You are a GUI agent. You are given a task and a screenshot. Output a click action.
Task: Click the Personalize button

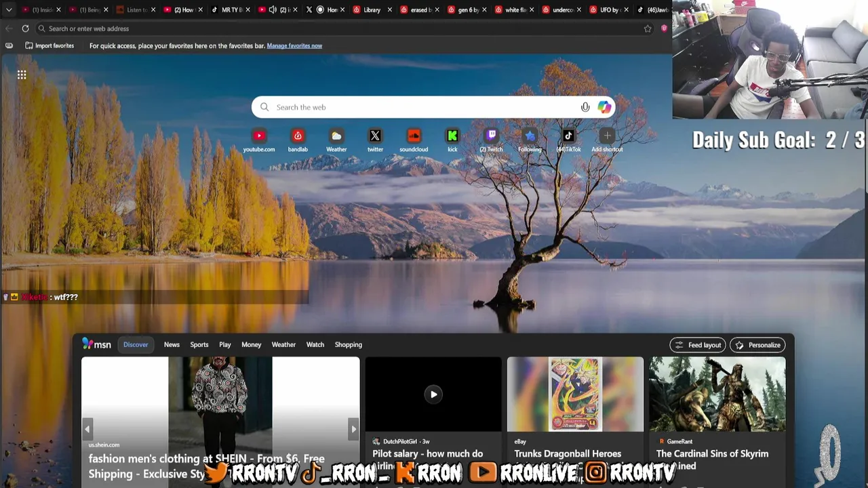[757, 345]
